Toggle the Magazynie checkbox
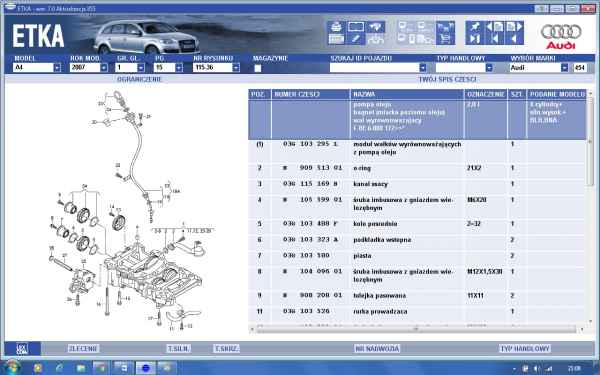Image resolution: width=600 pixels, height=375 pixels. (258, 68)
